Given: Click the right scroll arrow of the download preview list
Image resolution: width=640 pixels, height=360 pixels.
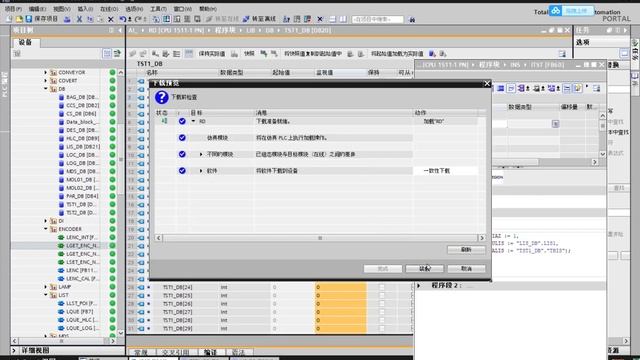Looking at the screenshot, I should (x=482, y=238).
